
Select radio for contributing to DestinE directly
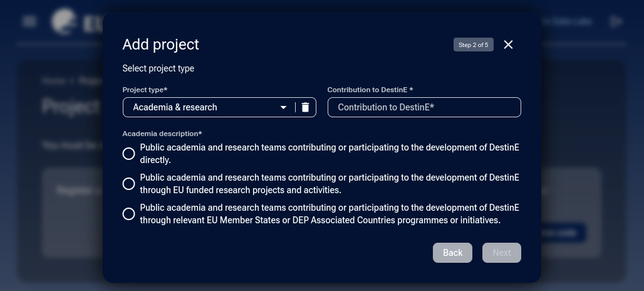(x=128, y=154)
